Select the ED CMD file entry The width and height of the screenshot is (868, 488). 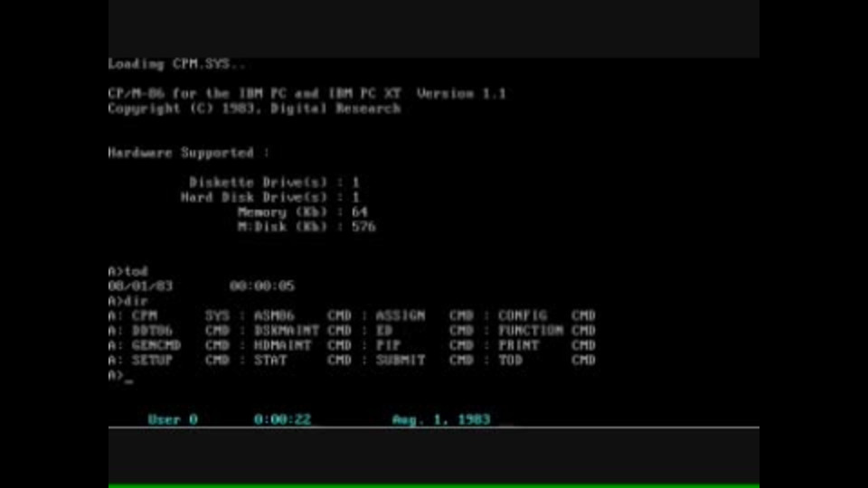pos(425,331)
